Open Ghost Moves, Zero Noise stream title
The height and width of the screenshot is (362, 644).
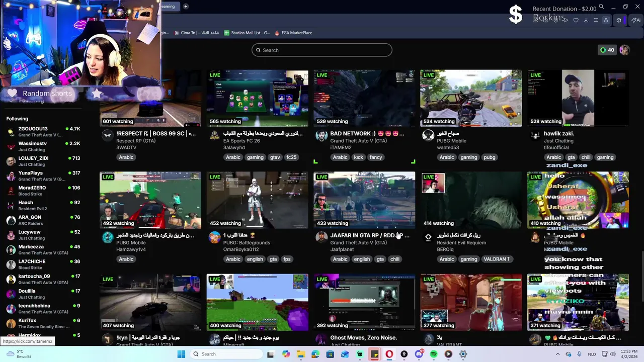click(363, 338)
